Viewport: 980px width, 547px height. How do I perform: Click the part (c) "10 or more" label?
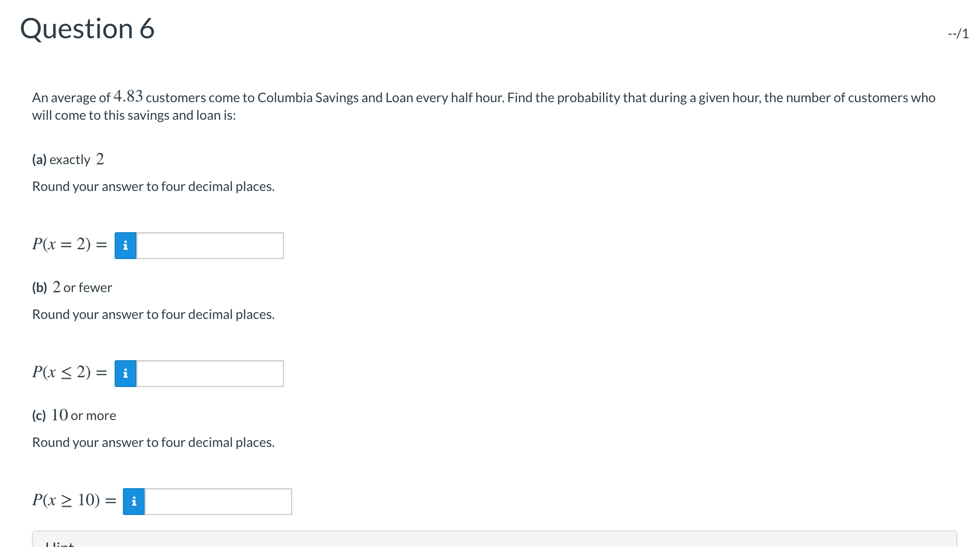click(74, 415)
